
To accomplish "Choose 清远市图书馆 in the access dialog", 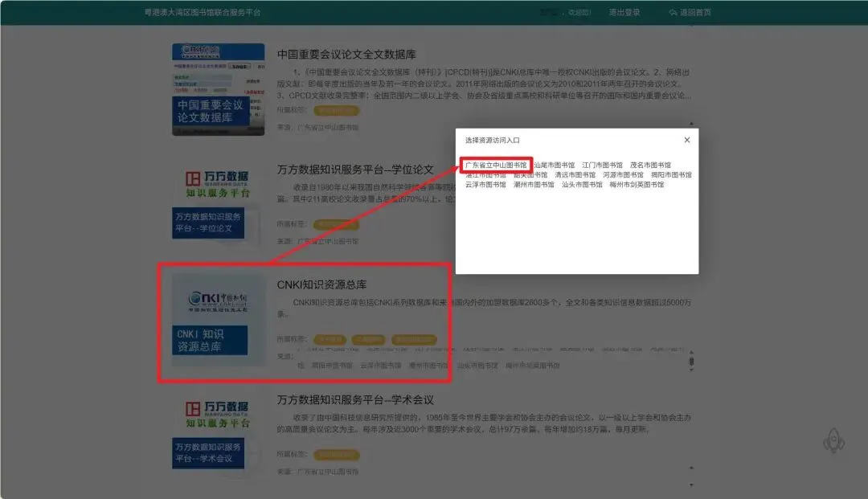I will (x=575, y=175).
